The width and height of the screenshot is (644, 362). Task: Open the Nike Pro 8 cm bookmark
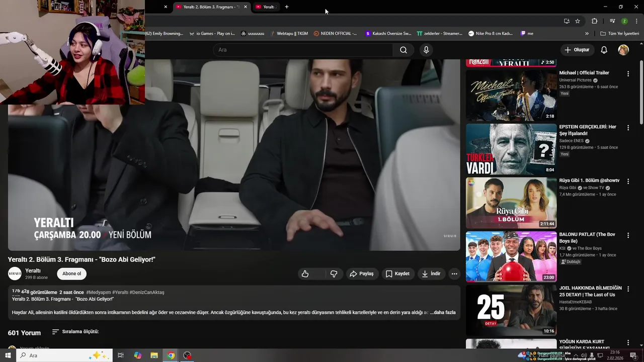tap(491, 34)
